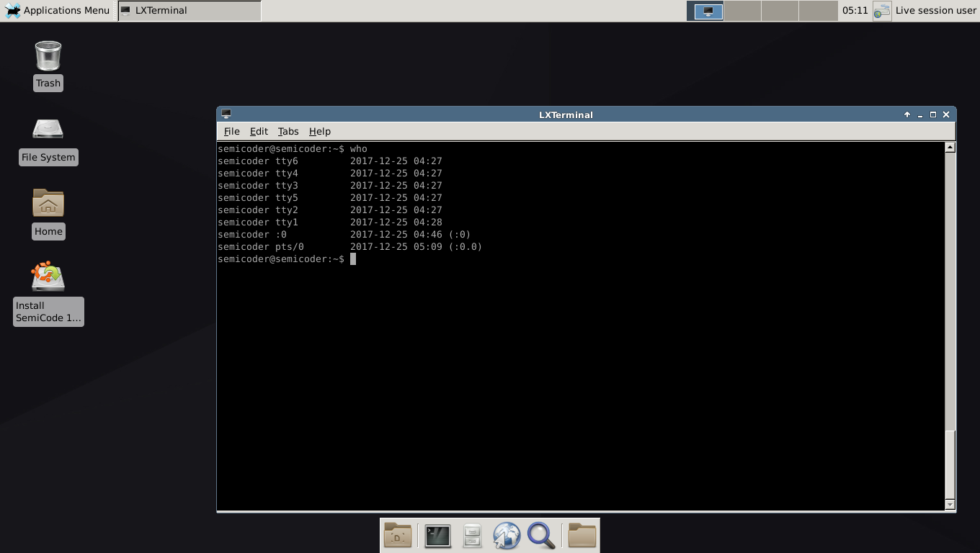
Task: Start a search using the magnifier icon
Action: point(541,535)
